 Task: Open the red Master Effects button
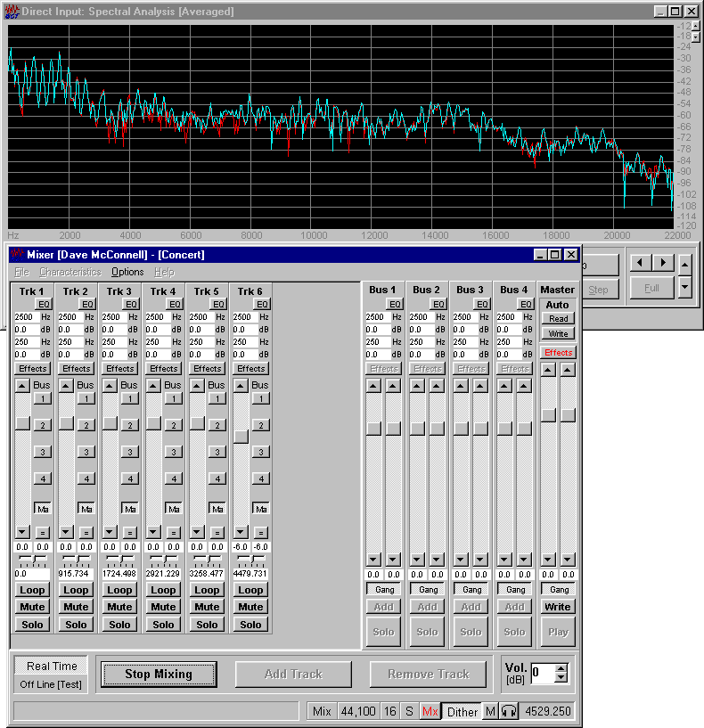558,353
